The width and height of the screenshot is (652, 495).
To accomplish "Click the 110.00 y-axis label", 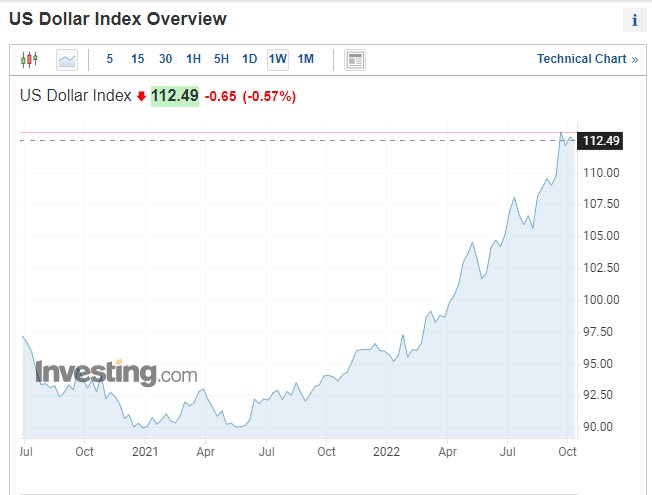I will click(x=601, y=173).
